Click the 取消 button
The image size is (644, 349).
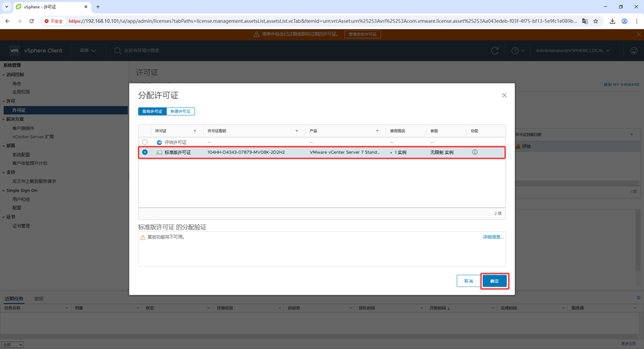tap(468, 281)
